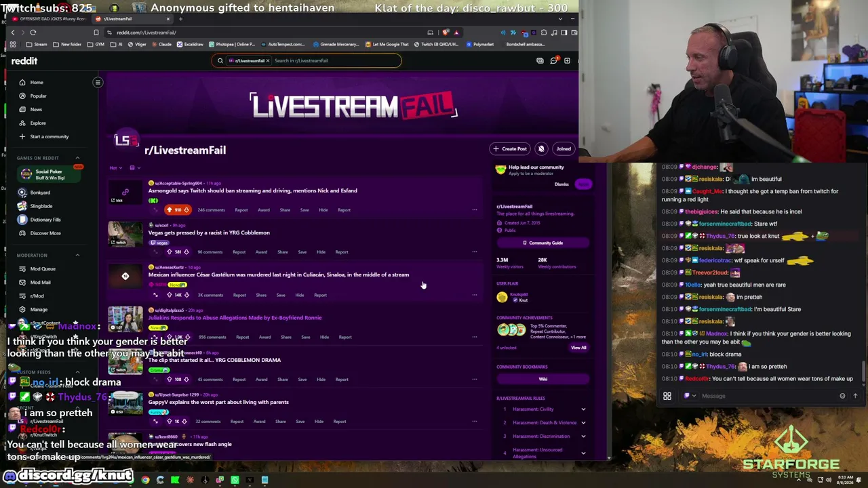Collapse the Moderation section

tap(77, 256)
